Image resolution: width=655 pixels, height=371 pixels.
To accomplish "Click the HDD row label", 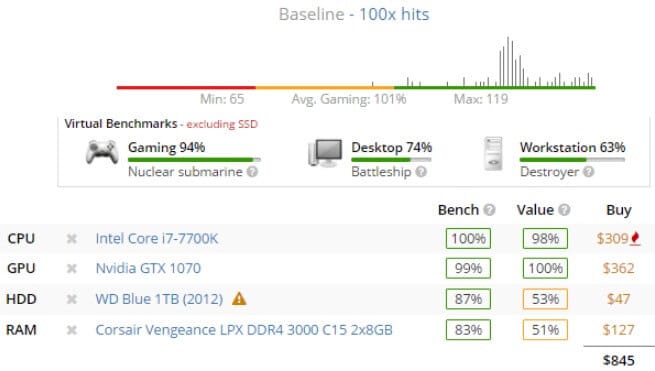I will pos(21,299).
